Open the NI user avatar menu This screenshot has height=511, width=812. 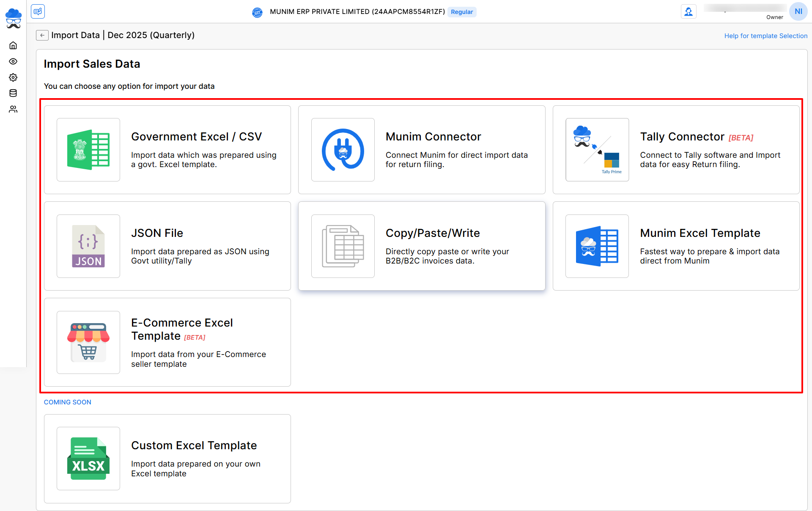[798, 11]
